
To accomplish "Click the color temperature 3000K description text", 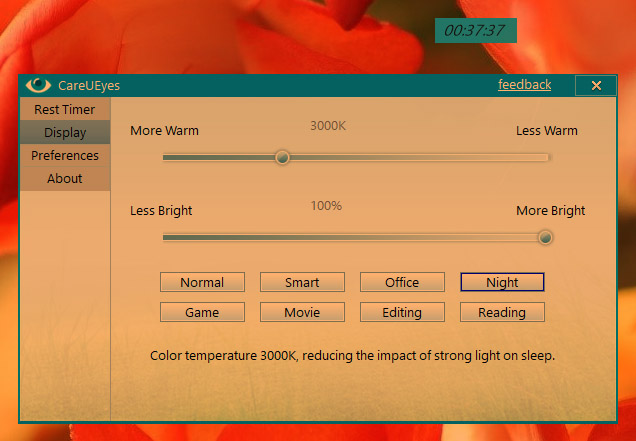I will tap(352, 356).
